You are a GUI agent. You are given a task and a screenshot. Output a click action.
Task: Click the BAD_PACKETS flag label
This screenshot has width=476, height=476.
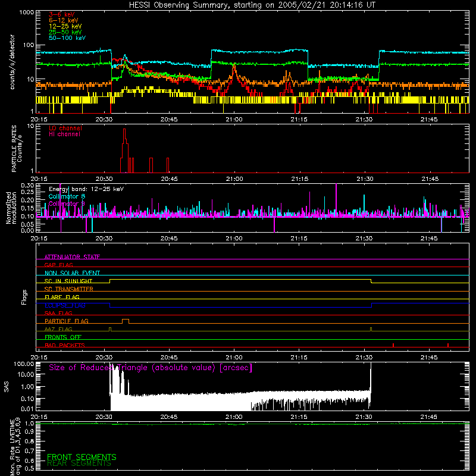click(65, 345)
